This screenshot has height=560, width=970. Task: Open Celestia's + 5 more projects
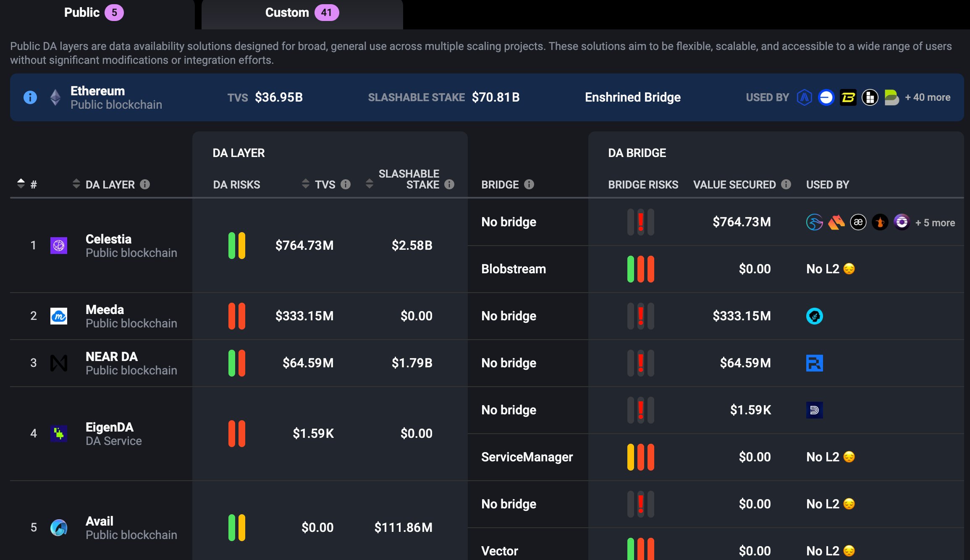tap(935, 223)
